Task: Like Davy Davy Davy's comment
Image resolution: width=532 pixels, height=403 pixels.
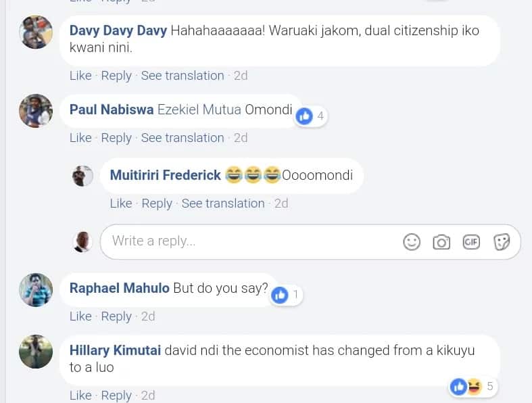Action: coord(80,75)
